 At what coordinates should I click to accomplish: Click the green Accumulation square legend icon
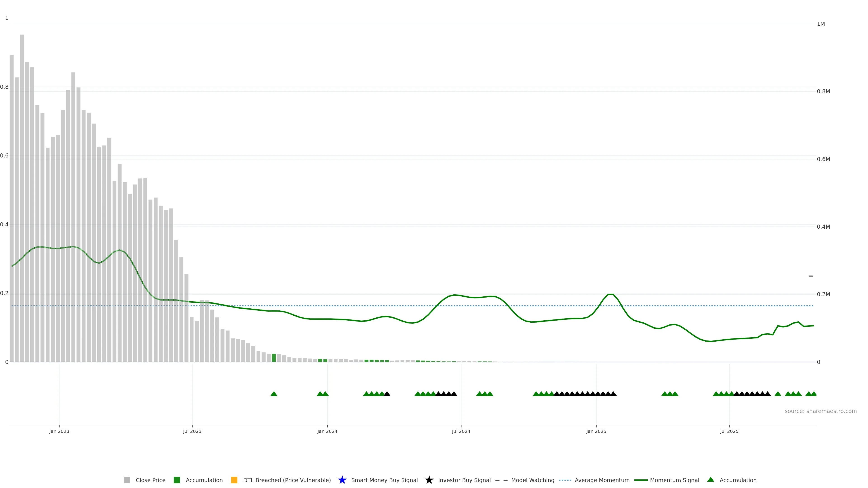(177, 480)
